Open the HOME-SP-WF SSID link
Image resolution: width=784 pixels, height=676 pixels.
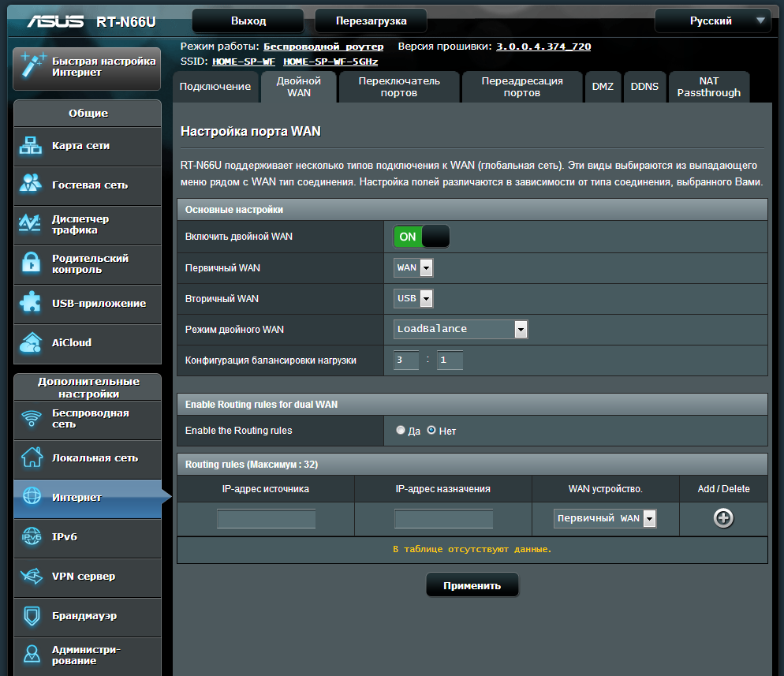tap(244, 62)
